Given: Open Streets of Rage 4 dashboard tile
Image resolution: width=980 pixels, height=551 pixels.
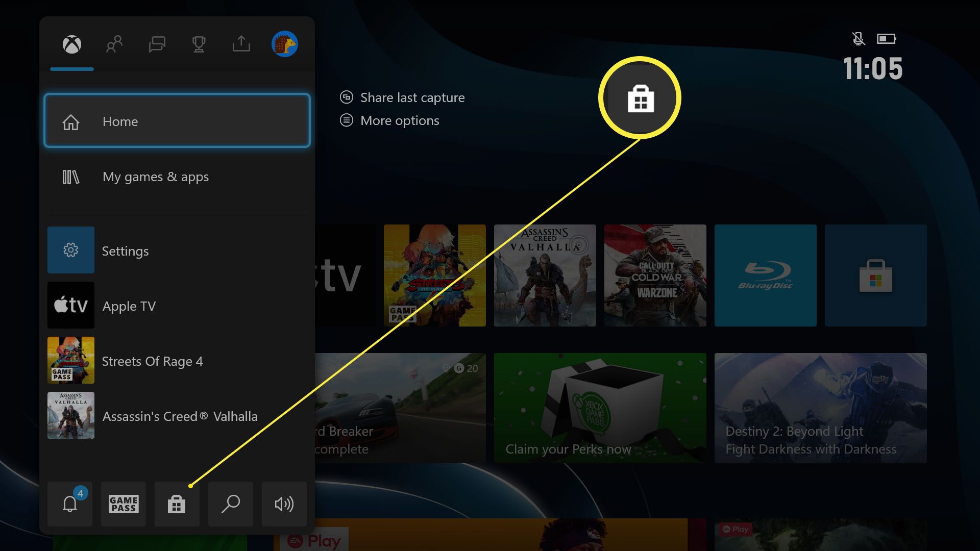Looking at the screenshot, I should tap(435, 275).
